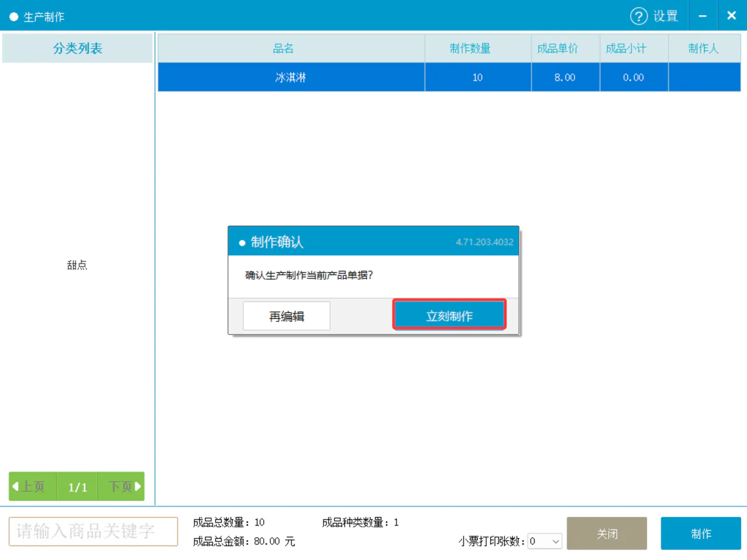Click the 制作数量 column header
747x560 pixels.
coord(478,48)
